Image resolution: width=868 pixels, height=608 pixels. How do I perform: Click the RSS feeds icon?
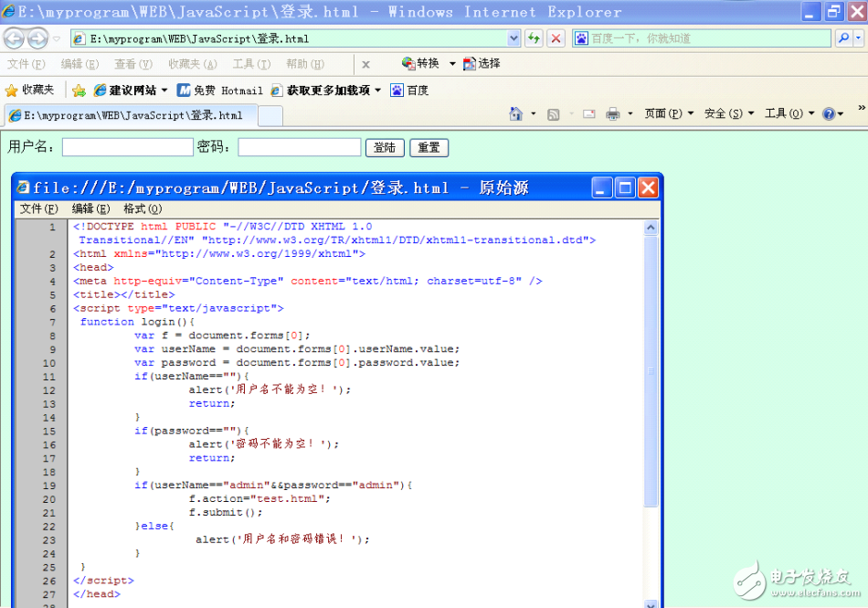(553, 112)
